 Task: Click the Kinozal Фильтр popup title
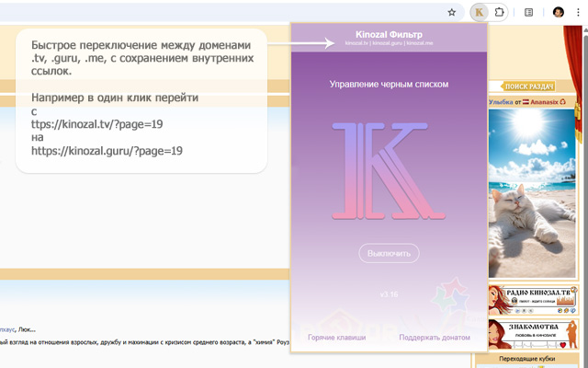coord(389,35)
